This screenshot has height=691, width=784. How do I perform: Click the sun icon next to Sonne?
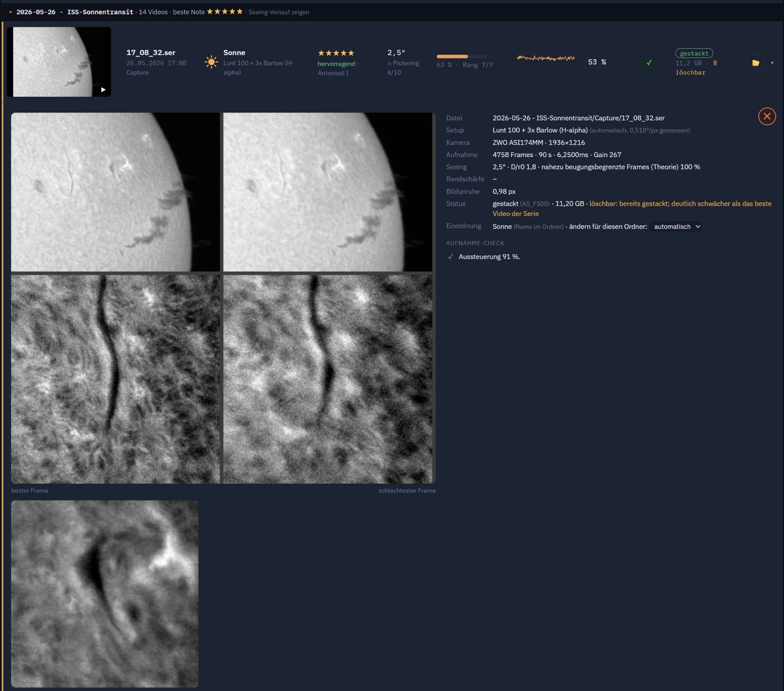click(211, 62)
